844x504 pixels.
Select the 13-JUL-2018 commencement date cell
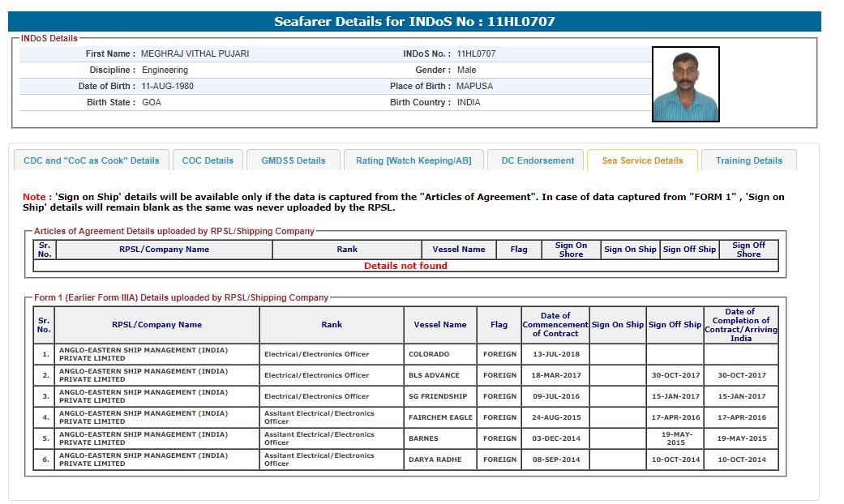pyautogui.click(x=555, y=354)
